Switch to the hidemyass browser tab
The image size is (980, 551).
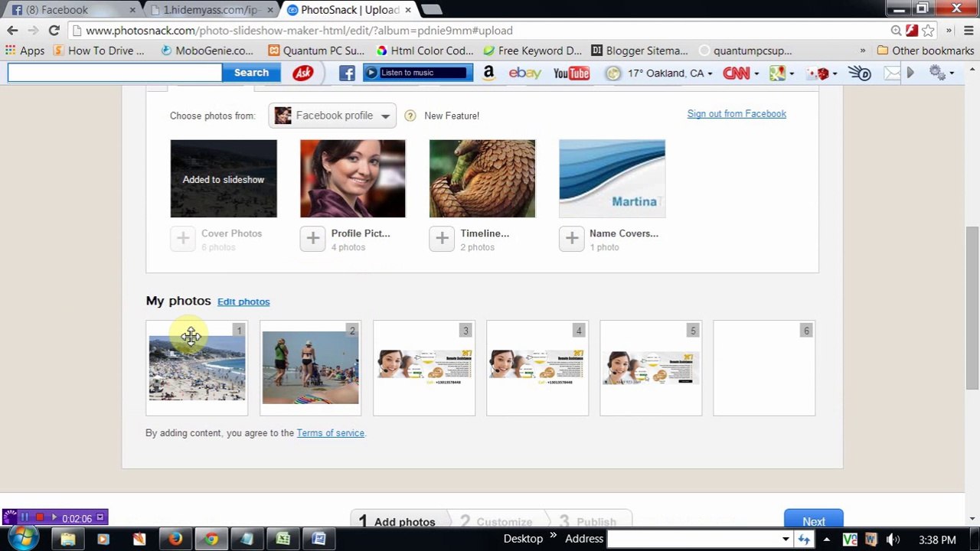point(211,10)
